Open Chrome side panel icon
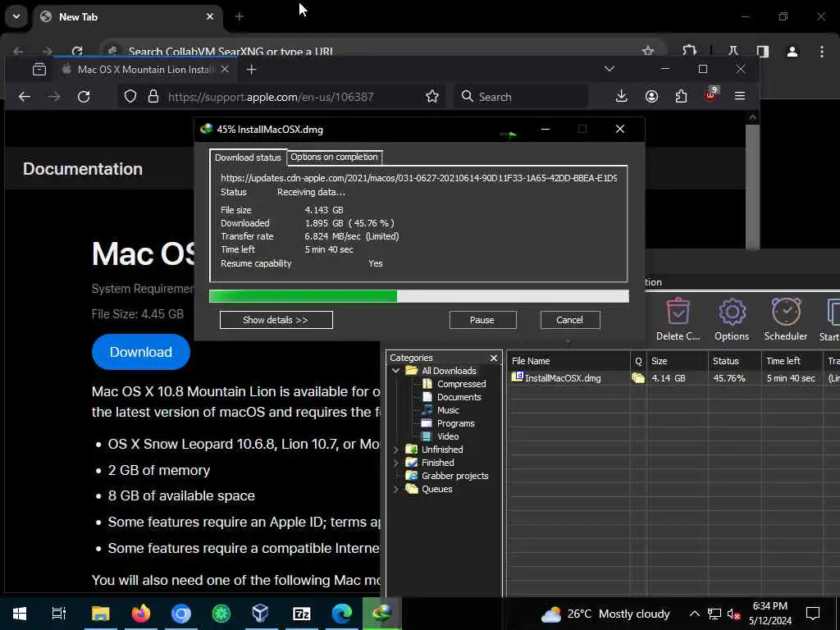 762,52
